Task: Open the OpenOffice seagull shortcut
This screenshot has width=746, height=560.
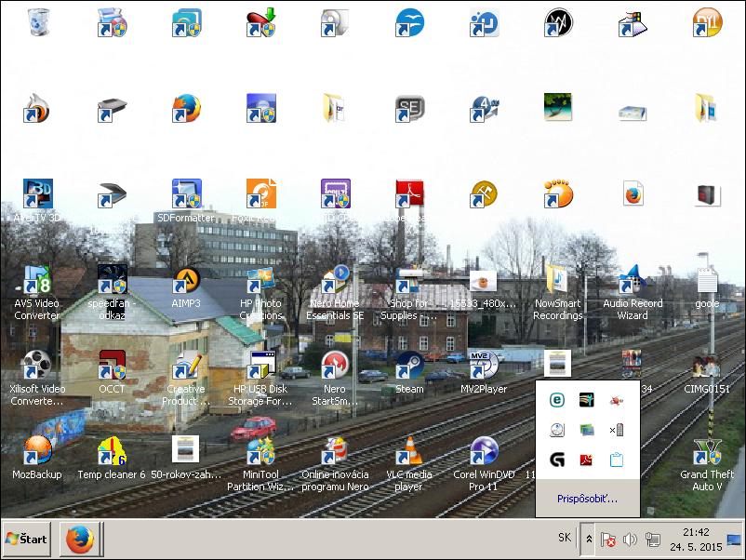Action: (x=409, y=23)
